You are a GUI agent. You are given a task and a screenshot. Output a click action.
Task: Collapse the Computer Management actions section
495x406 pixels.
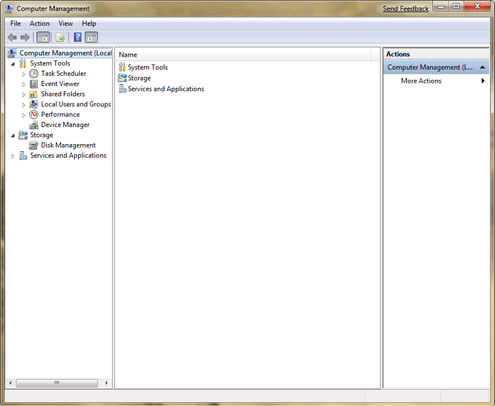482,67
